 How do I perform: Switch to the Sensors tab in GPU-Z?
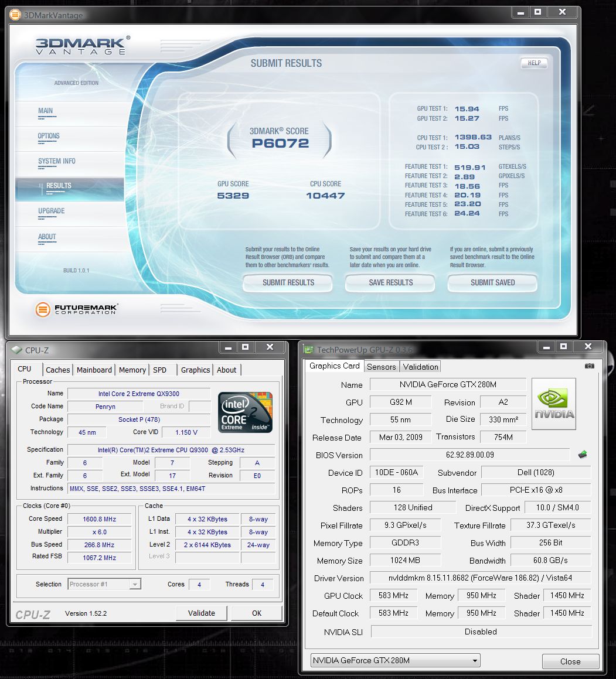pos(381,367)
